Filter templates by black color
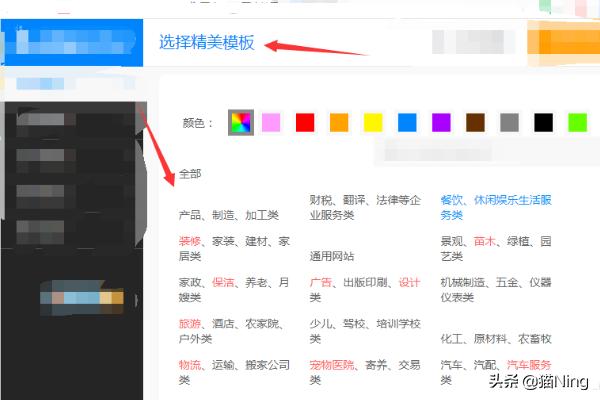600x400 pixels. pos(543,122)
